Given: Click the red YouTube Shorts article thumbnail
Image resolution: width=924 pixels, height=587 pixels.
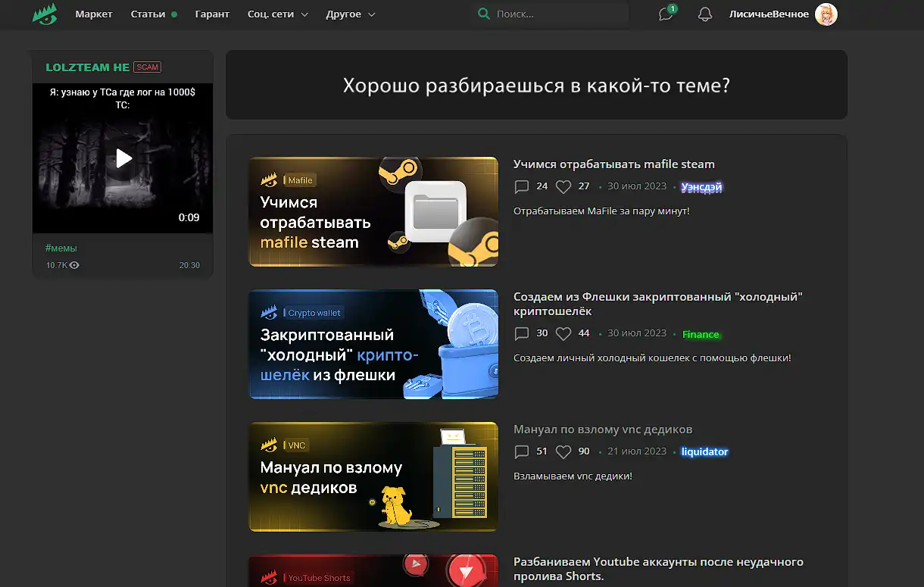Looking at the screenshot, I should (373, 570).
